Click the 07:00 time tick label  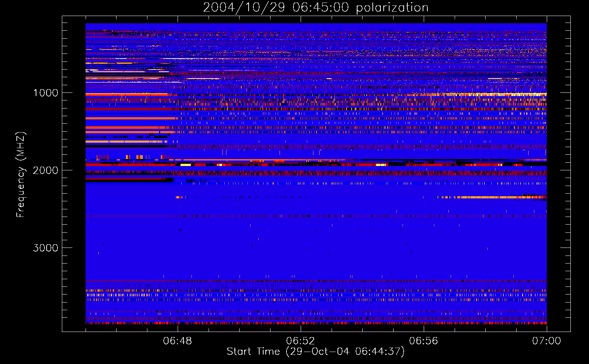(x=546, y=341)
